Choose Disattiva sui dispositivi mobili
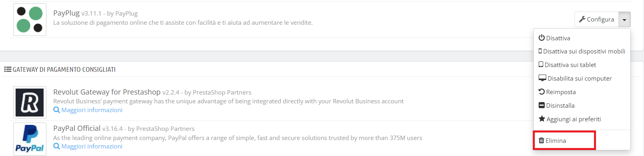The image size is (644, 156). click(582, 51)
